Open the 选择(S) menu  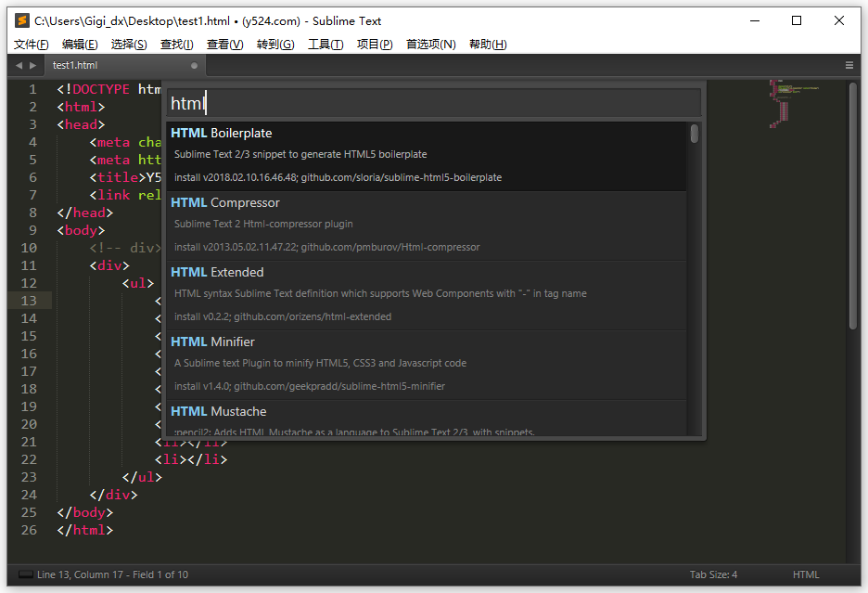(129, 45)
